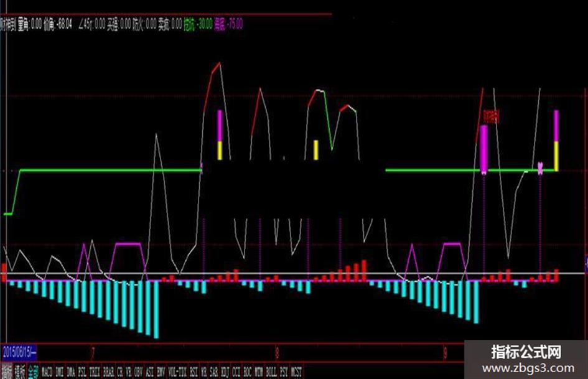Select the BRAR indicator tab
The height and width of the screenshot is (379, 588).
point(109,372)
